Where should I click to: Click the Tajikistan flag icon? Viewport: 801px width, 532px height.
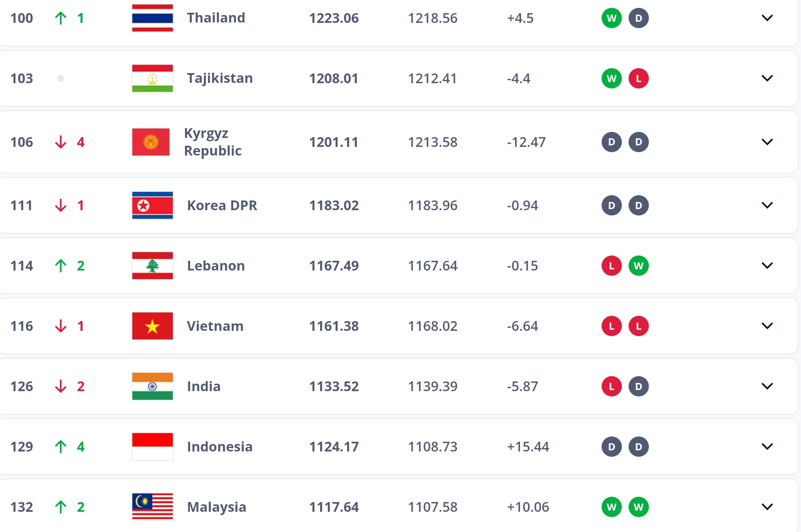click(x=153, y=78)
